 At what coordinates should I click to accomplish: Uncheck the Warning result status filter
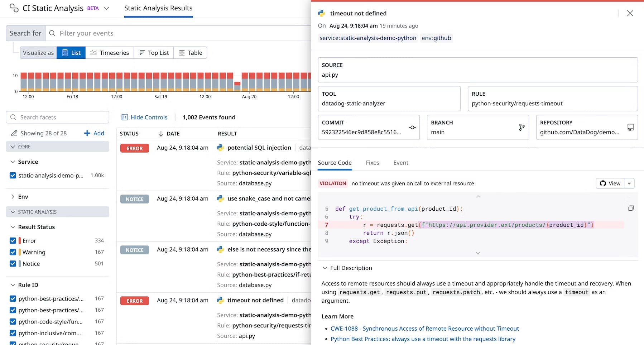13,252
